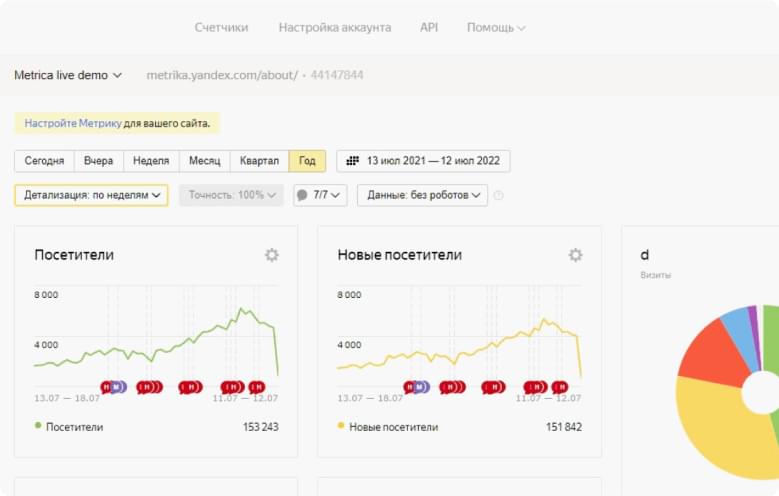Click rightmost red annotation marker in Посетители chart
This screenshot has height=496, width=779.
257,387
